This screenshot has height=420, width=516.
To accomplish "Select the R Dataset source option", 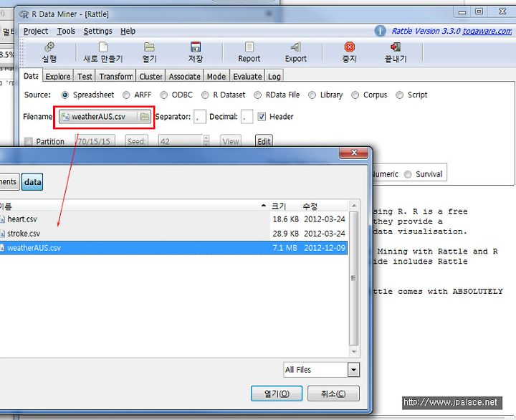I will [205, 95].
